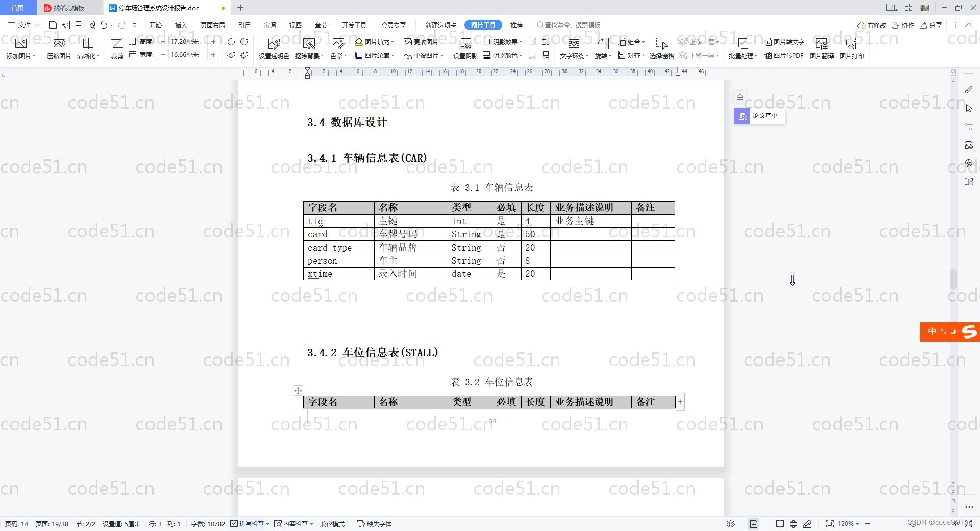Collapse the ribbon with the top-right chevron
This screenshot has width=980, height=531.
click(x=969, y=25)
